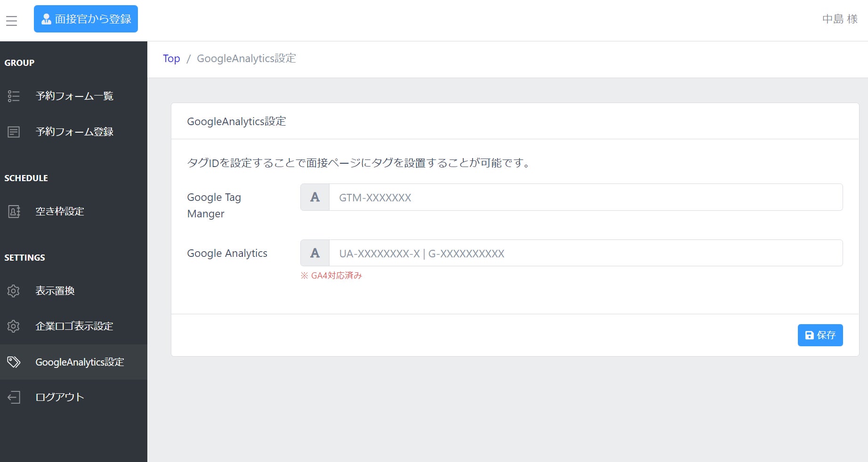Open 予約フォーム登録 in the sidebar

(73, 132)
